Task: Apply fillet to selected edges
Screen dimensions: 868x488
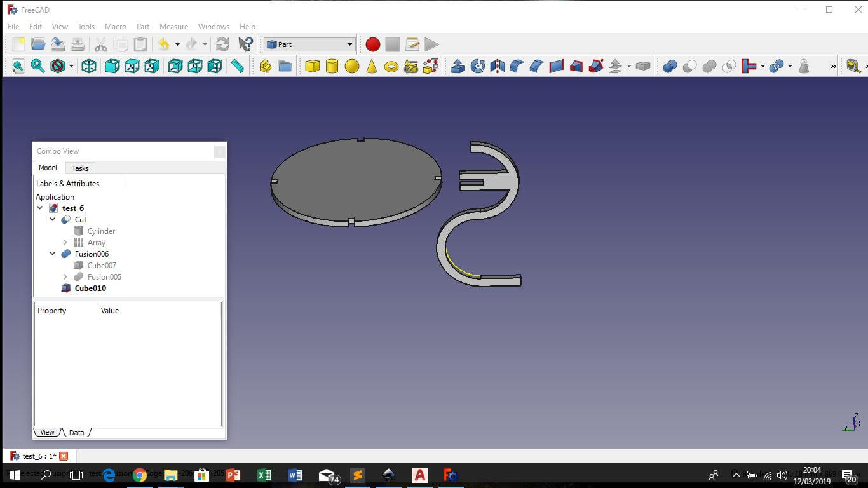Action: pyautogui.click(x=517, y=66)
